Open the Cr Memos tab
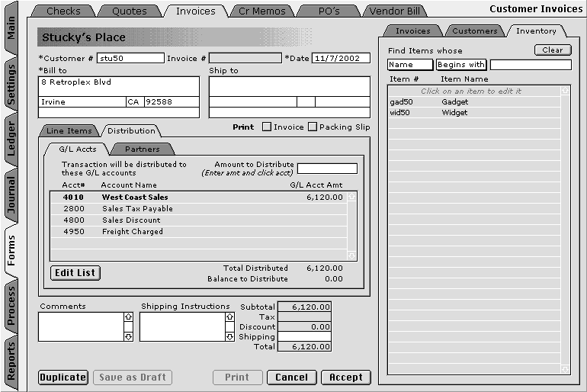Viewport: 587px width, 392px height. click(x=262, y=11)
